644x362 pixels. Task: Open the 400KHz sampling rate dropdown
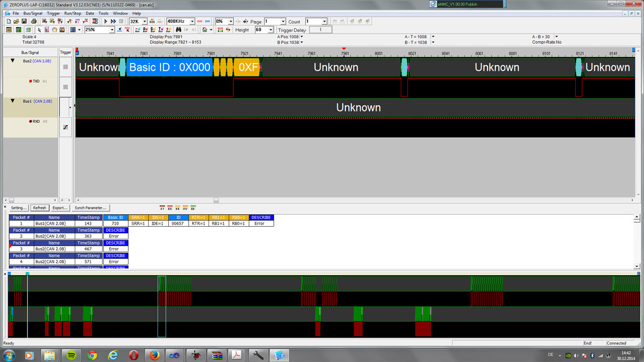[x=192, y=21]
